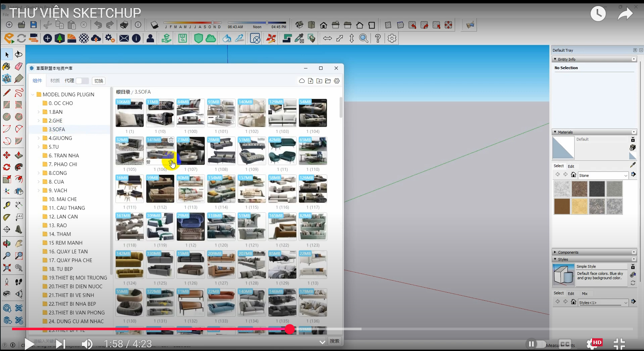Open Styles Mix tab

tap(585, 293)
